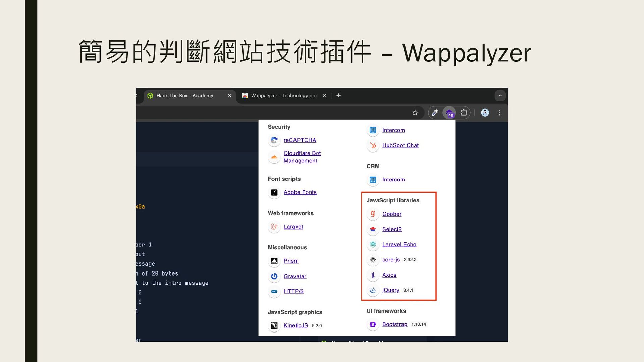The height and width of the screenshot is (362, 644).
Task: Open the Axios link
Action: coord(389,275)
